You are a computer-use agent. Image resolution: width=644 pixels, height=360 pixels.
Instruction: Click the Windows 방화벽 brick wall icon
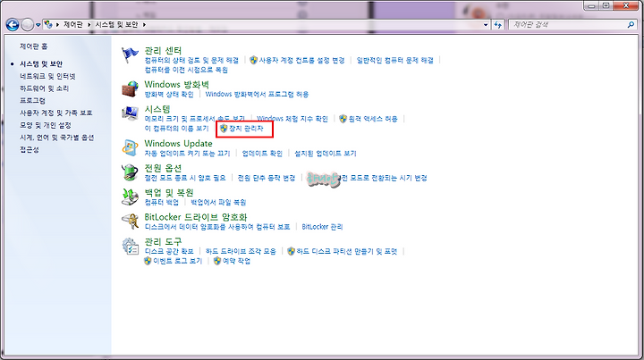[131, 88]
